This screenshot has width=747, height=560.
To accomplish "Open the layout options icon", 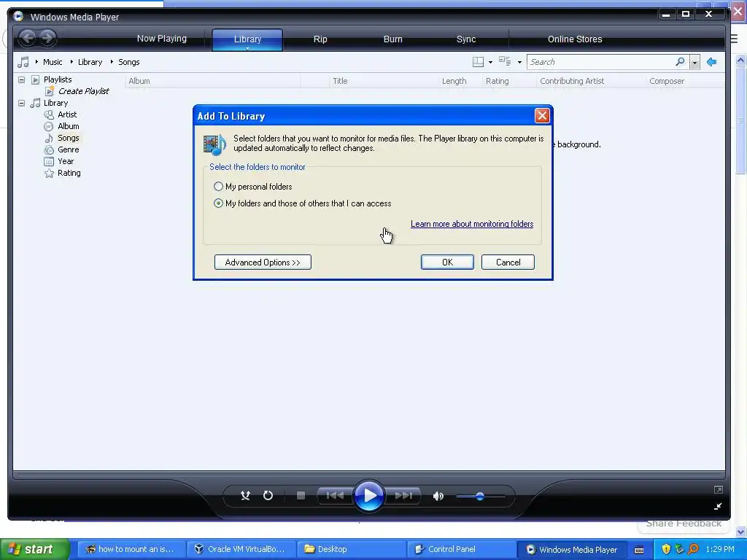I will (478, 62).
